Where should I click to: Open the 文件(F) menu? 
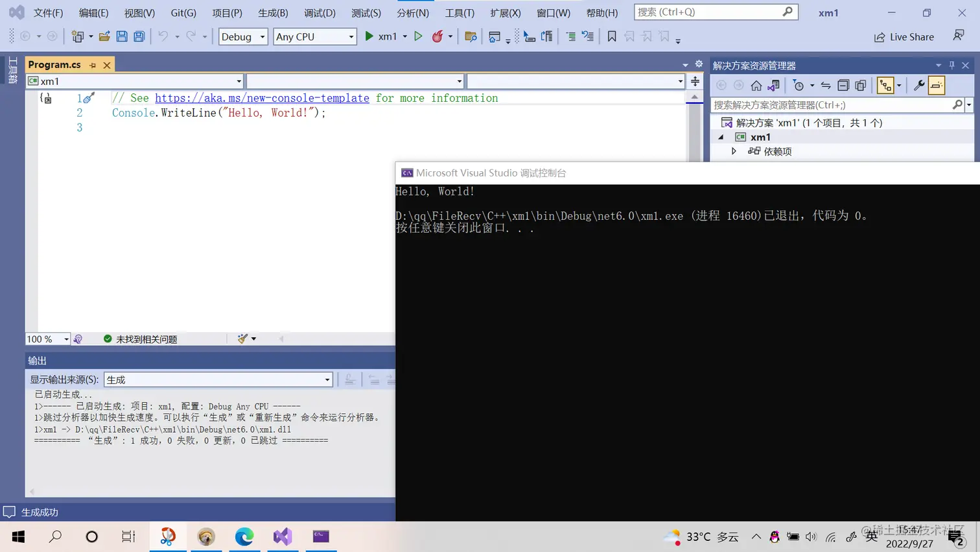coord(49,12)
